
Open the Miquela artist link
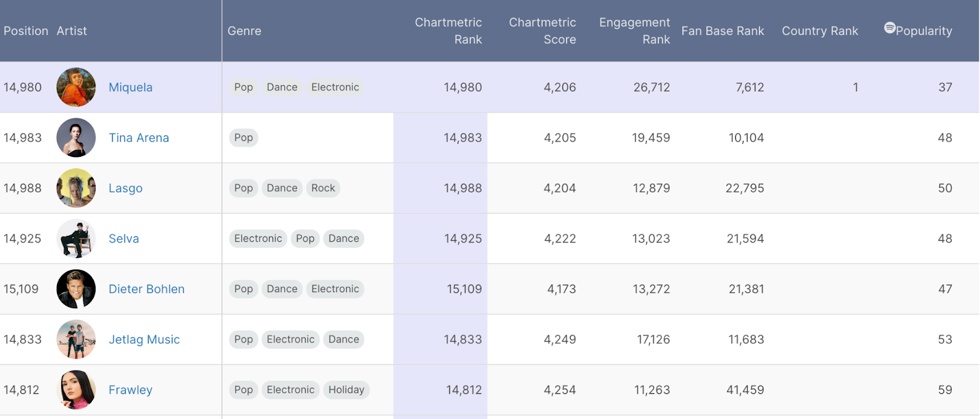pyautogui.click(x=130, y=88)
